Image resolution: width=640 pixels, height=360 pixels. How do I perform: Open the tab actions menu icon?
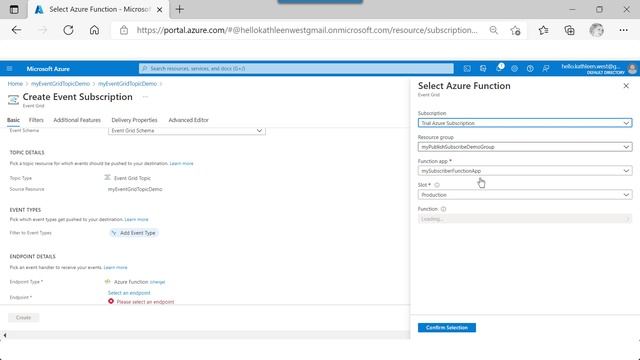14,9
